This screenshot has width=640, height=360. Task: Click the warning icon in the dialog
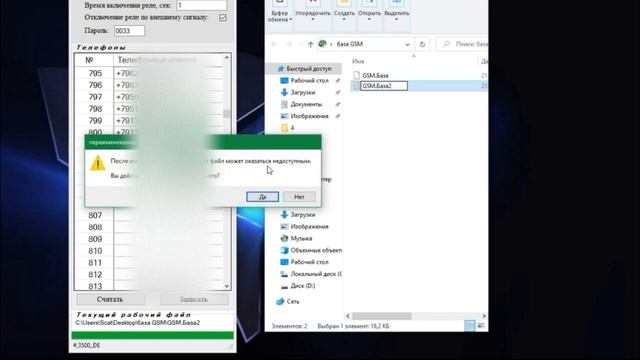[98, 163]
